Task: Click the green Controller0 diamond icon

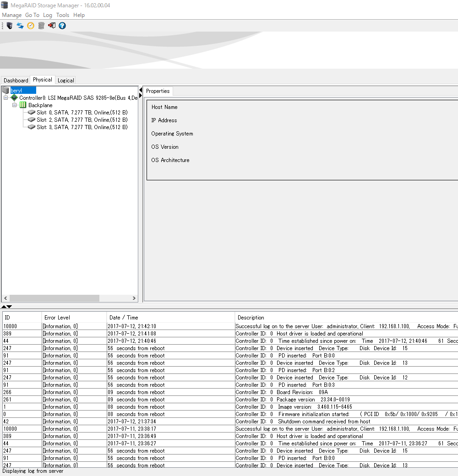Action: (14, 98)
